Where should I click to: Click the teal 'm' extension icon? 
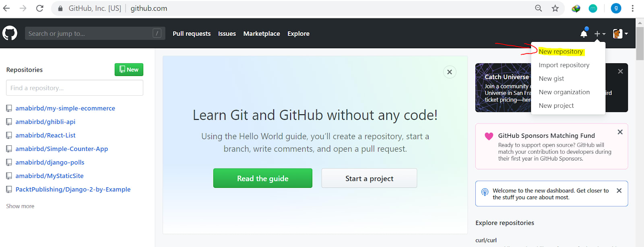[593, 8]
